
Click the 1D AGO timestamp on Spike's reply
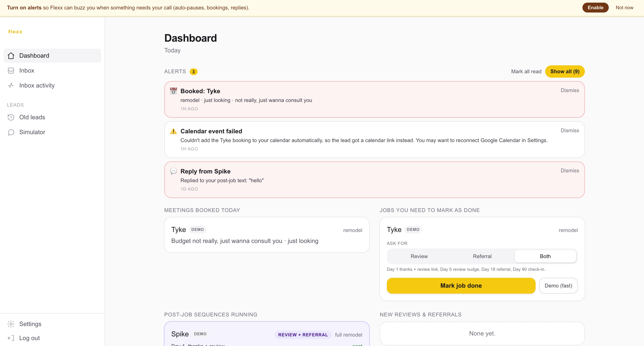[189, 189]
